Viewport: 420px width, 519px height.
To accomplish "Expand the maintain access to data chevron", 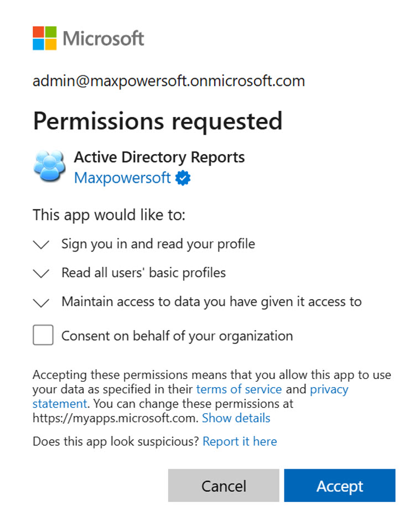I will pos(42,302).
